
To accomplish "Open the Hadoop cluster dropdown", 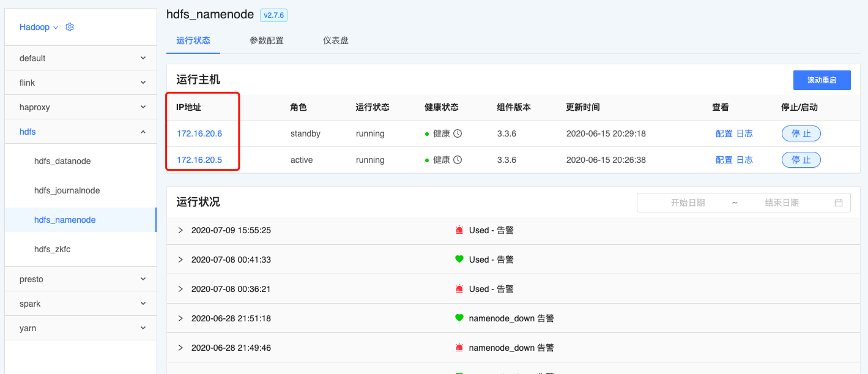I will 39,27.
